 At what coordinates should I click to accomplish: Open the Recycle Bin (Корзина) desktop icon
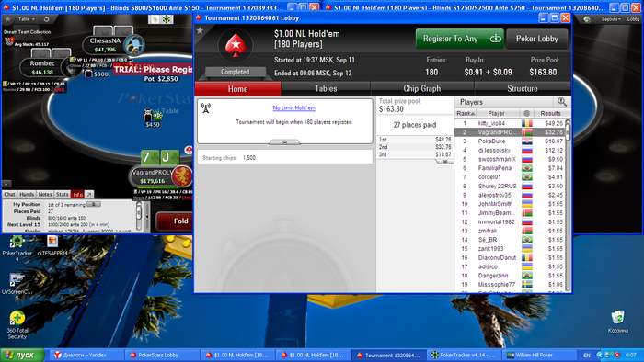[x=617, y=322]
